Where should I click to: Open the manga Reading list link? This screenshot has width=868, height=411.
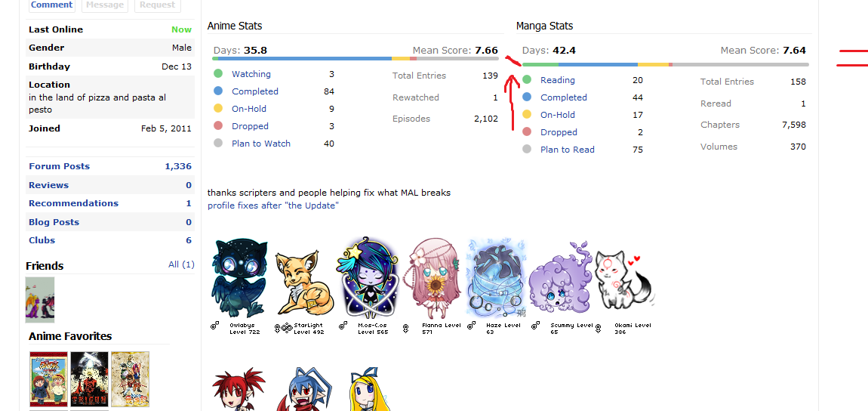(558, 80)
